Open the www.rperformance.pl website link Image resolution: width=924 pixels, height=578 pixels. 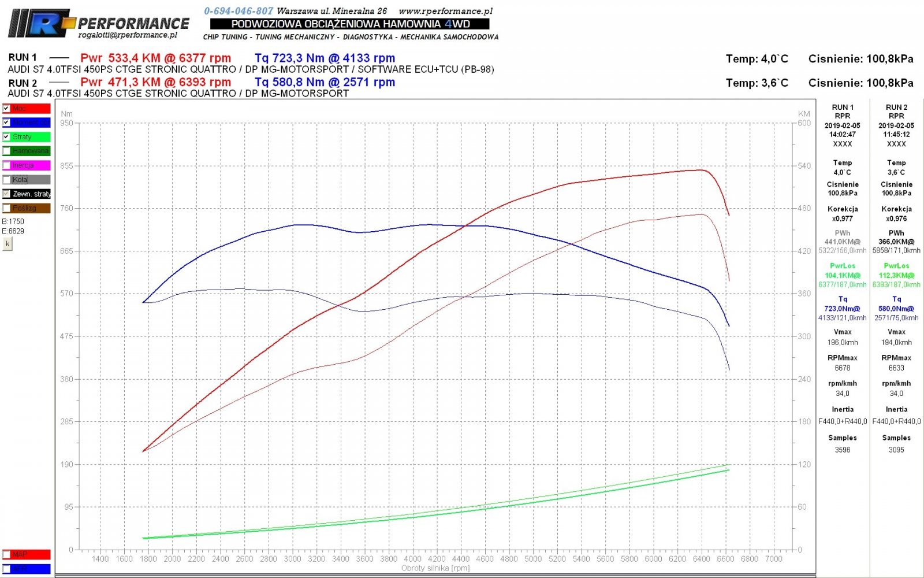click(x=445, y=11)
